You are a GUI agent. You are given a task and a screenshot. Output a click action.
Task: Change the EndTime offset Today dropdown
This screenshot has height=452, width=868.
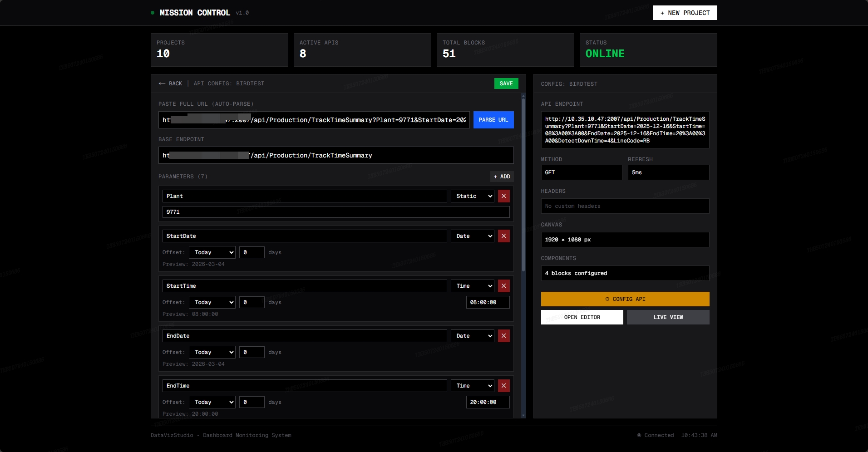pyautogui.click(x=212, y=402)
